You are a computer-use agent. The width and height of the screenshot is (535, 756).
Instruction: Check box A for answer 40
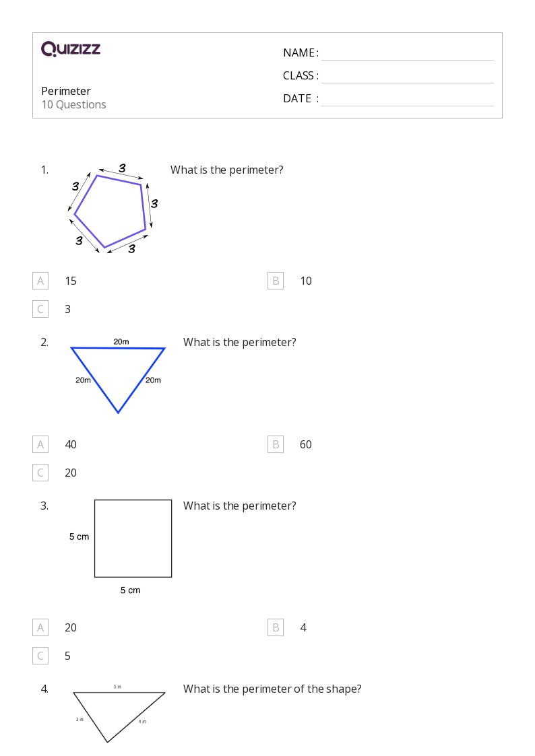click(40, 444)
